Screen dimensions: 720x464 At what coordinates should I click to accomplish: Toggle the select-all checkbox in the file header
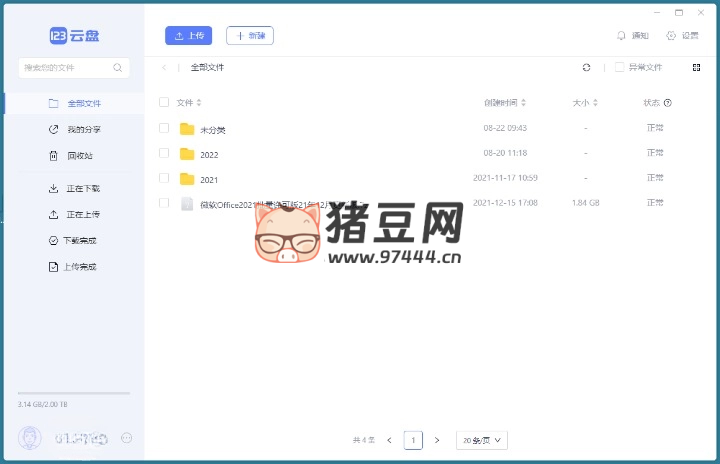click(164, 103)
